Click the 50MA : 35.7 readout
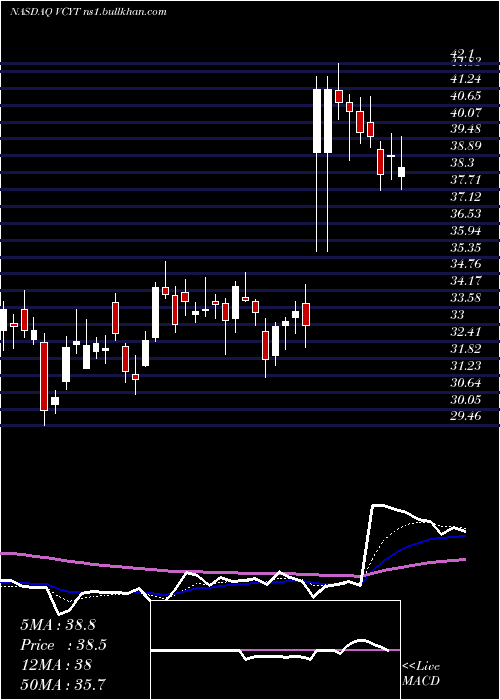Screen dimensions: 500x700 [x=63, y=684]
